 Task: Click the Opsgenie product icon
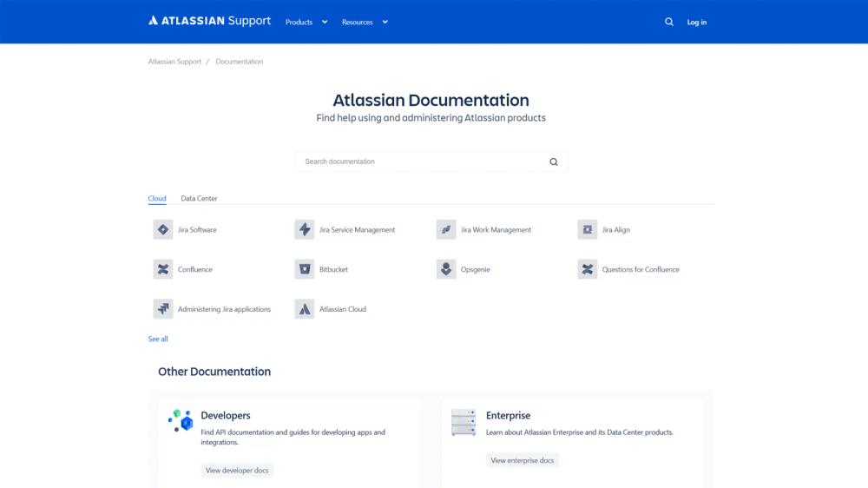point(445,269)
